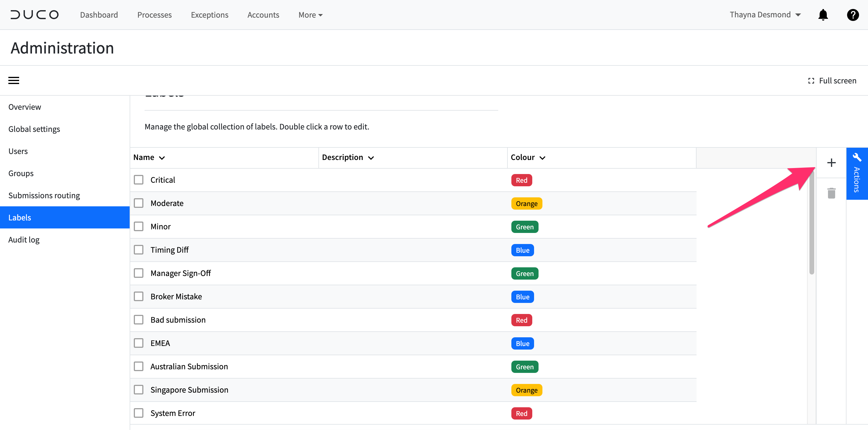868x430 pixels.
Task: Toggle the hamburger sidebar menu
Action: click(14, 81)
